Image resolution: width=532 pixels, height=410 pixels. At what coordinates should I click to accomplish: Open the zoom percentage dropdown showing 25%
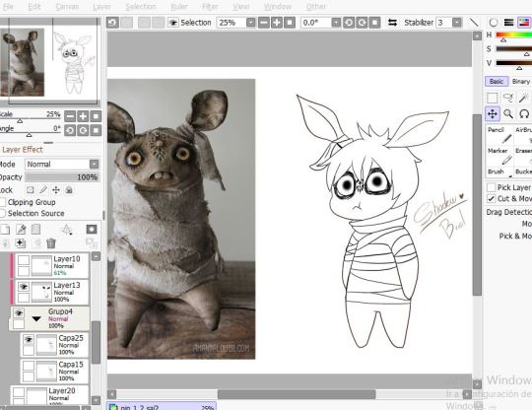tap(251, 23)
